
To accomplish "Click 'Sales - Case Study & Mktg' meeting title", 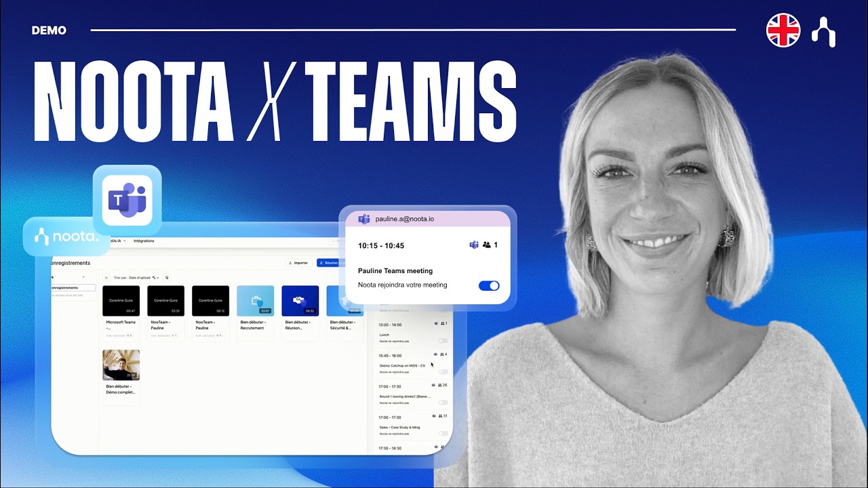I will (x=401, y=427).
